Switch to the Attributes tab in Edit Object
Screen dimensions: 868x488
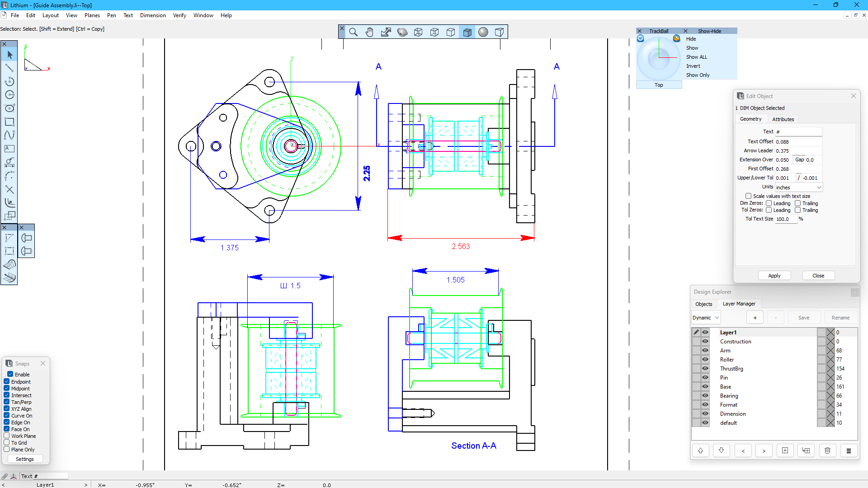pos(783,118)
